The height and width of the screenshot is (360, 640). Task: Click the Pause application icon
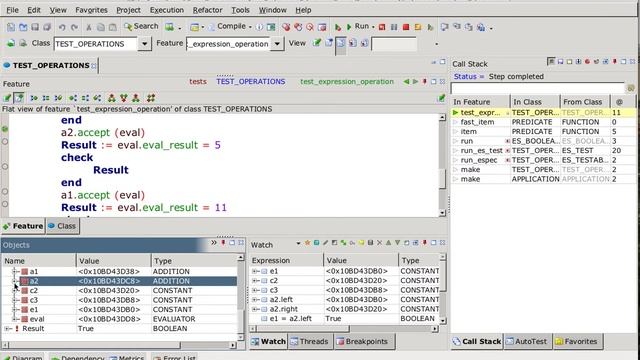[x=394, y=27]
